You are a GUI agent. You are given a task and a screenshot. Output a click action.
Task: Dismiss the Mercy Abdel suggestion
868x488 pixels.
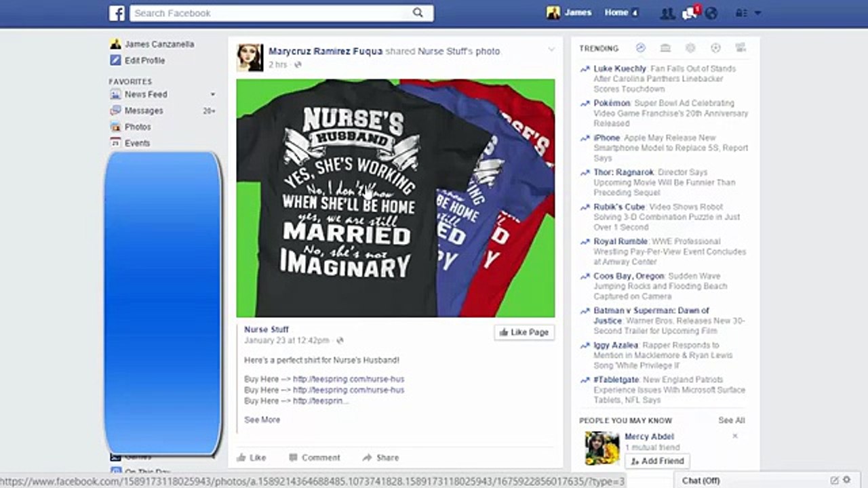734,436
